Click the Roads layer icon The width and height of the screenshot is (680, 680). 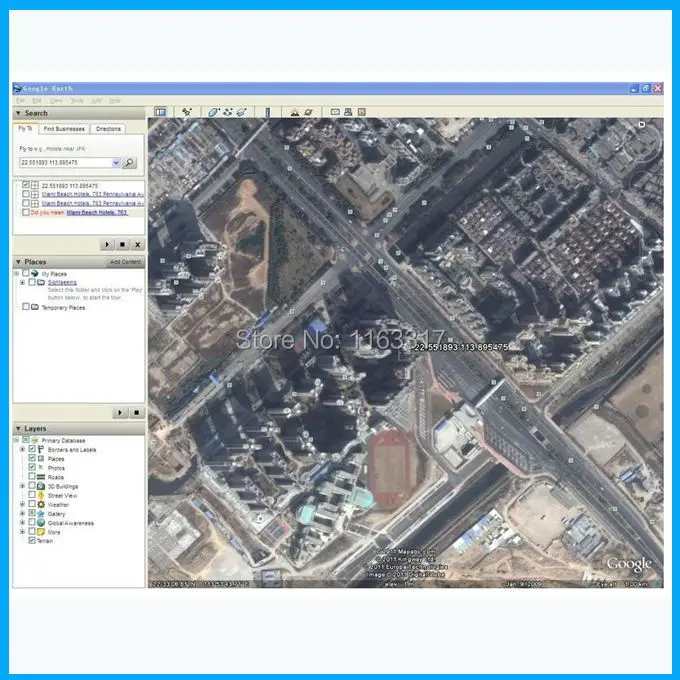coord(41,477)
